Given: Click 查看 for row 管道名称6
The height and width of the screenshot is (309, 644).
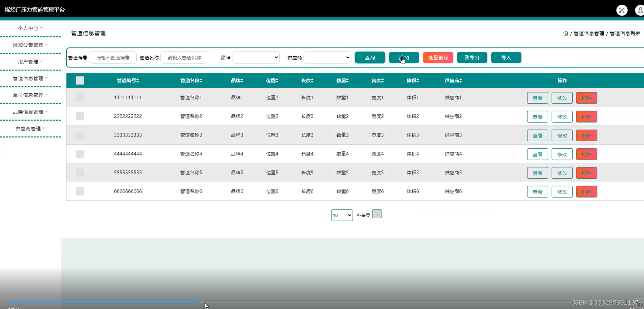Looking at the screenshot, I should pyautogui.click(x=537, y=192).
